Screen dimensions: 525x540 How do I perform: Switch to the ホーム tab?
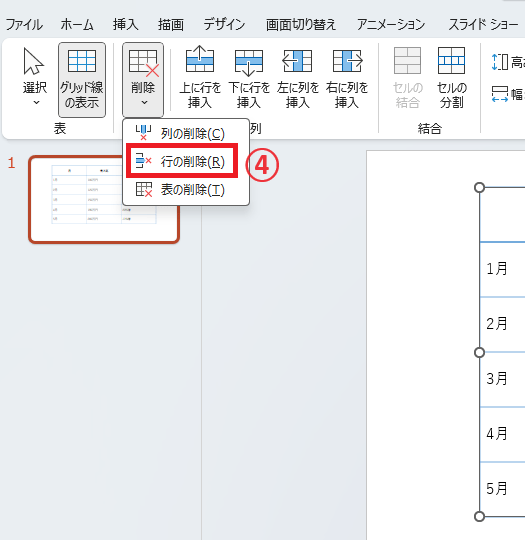[77, 25]
